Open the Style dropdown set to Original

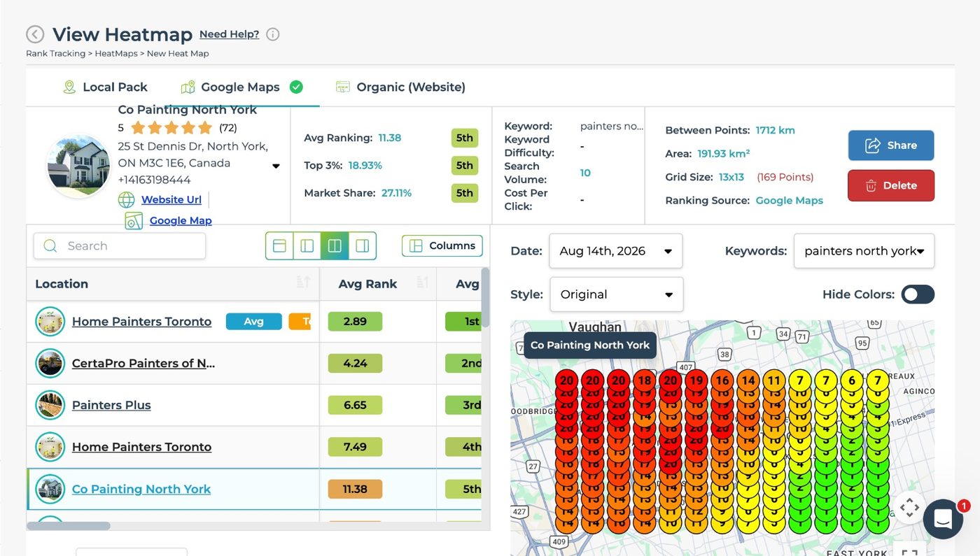[617, 294]
